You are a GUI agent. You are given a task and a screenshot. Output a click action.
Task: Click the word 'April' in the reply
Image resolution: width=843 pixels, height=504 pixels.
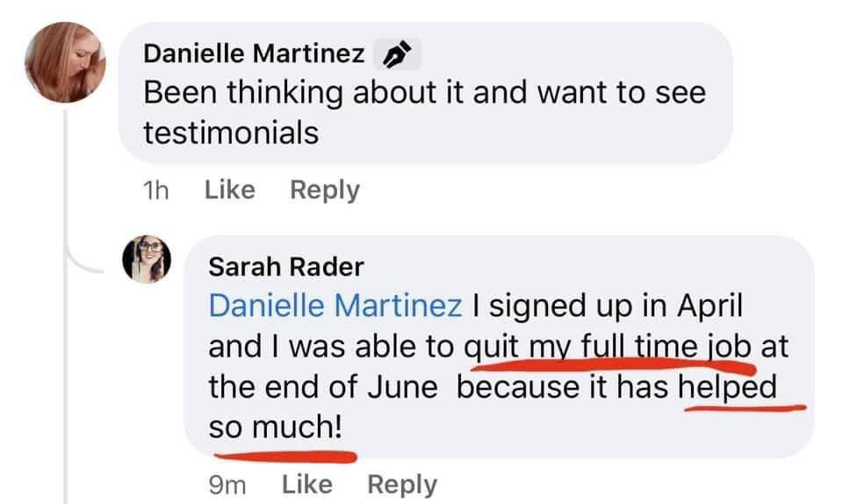pos(710,306)
